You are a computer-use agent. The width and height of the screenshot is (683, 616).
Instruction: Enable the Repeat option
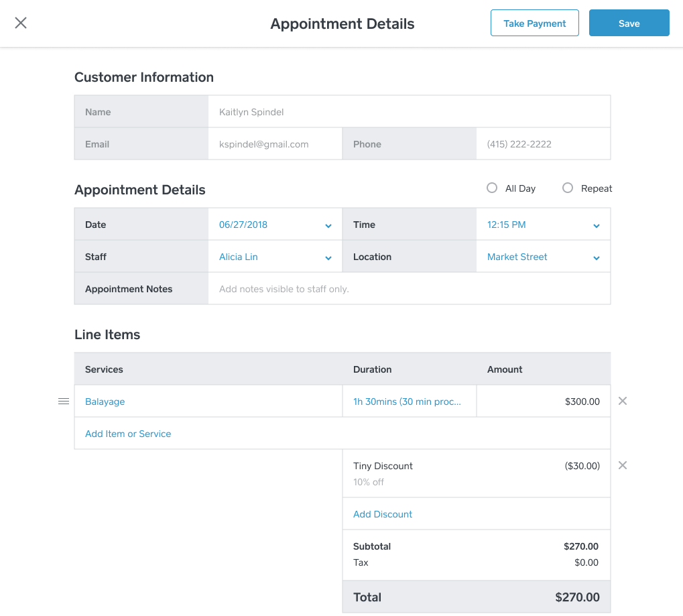pos(568,188)
